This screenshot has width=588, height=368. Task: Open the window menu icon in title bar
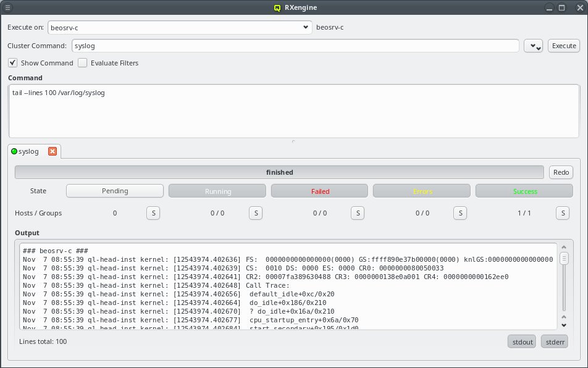point(8,8)
